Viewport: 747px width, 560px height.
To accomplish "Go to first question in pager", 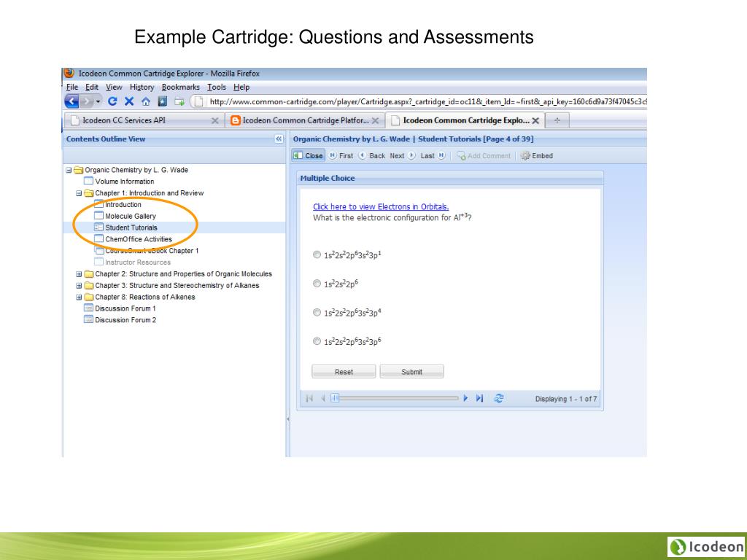I will [309, 399].
